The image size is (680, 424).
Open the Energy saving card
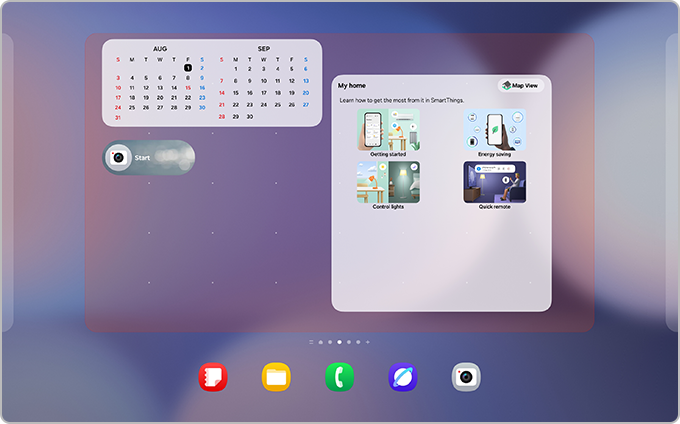494,133
